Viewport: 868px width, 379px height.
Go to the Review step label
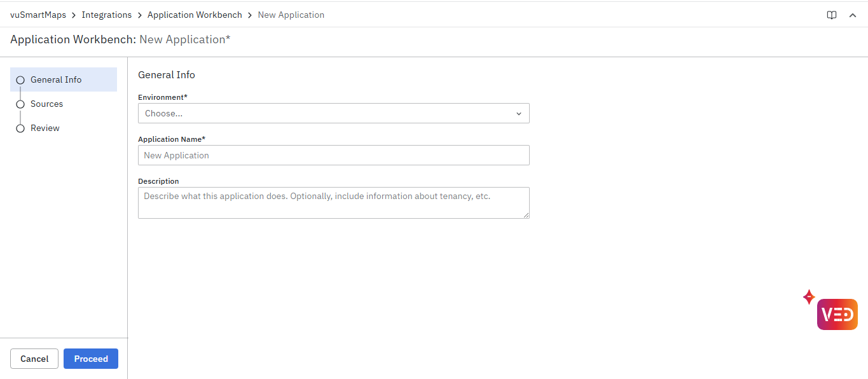pos(45,128)
